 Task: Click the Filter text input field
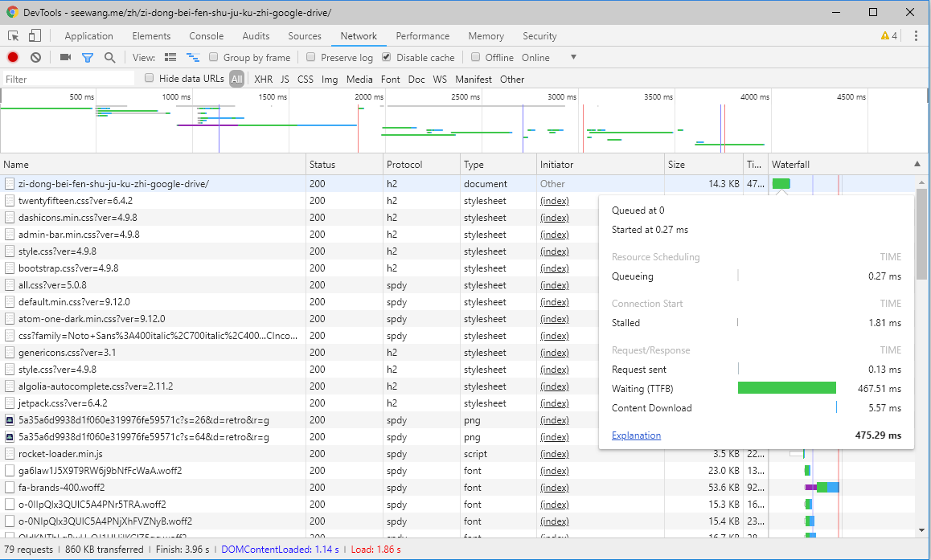click(68, 79)
